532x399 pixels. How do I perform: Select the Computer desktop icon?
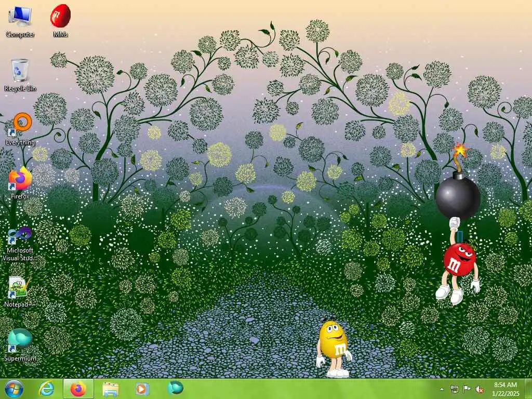pyautogui.click(x=20, y=21)
